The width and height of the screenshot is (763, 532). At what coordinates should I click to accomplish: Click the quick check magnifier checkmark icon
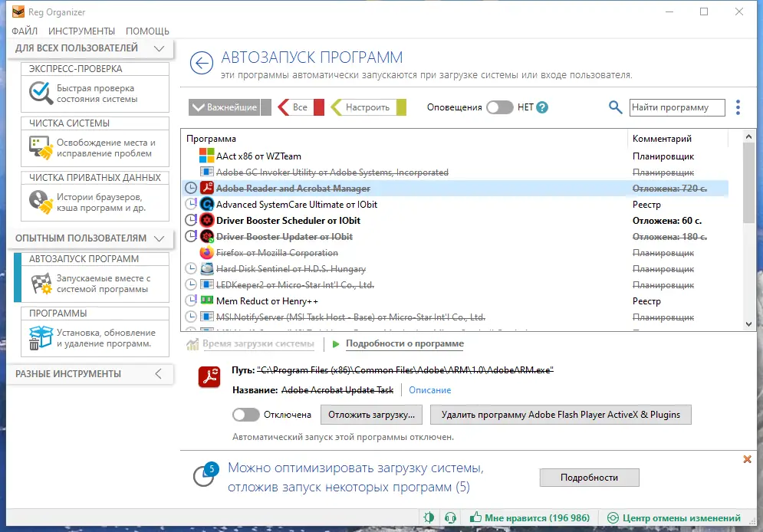pos(41,93)
